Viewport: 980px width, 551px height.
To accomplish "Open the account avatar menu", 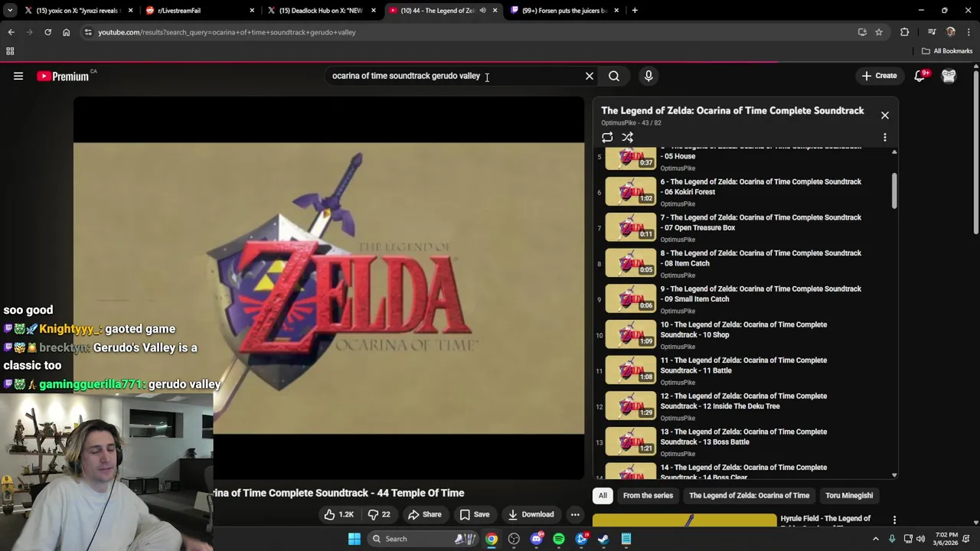I will [x=949, y=76].
